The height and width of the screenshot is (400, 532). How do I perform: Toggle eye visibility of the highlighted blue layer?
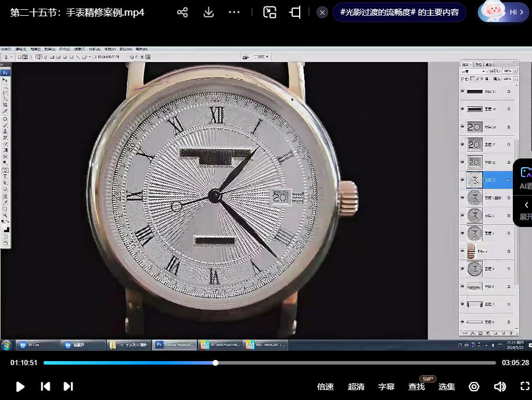pos(463,180)
